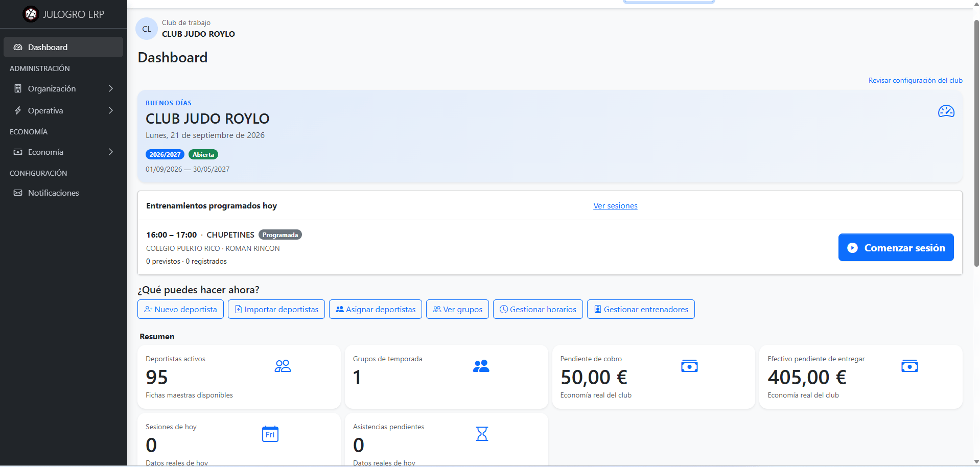Click the JULOGRO ERP logo icon

tap(31, 14)
